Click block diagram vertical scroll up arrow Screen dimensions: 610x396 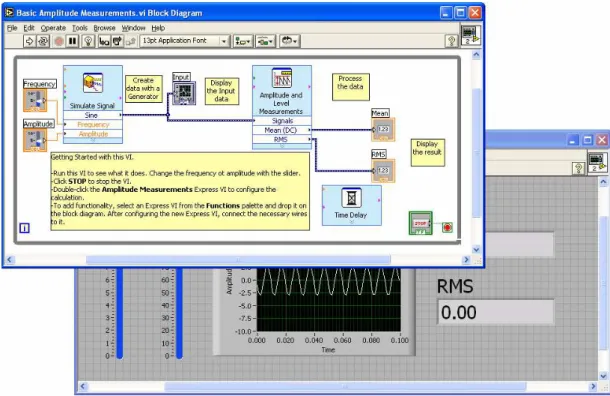tap(476, 55)
